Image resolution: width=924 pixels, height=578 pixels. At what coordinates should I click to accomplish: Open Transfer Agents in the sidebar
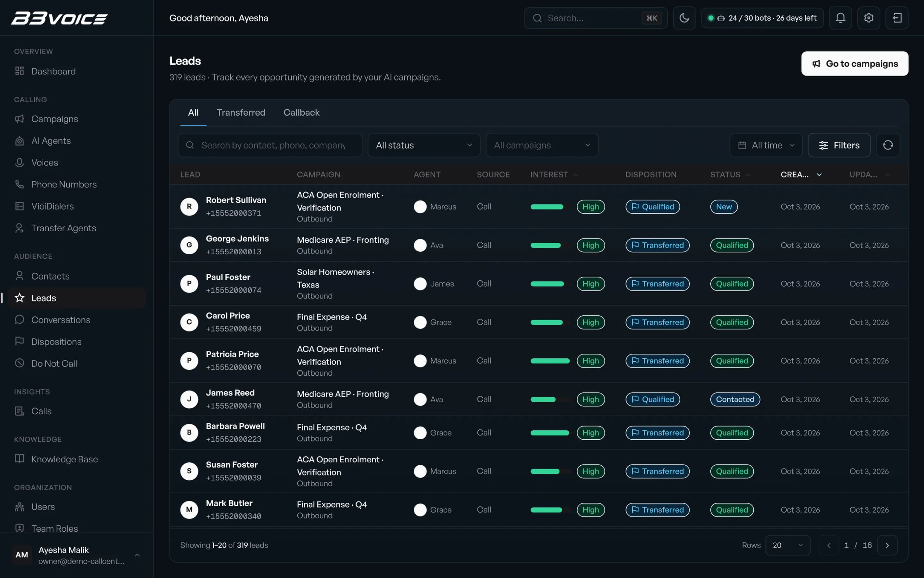point(77,228)
